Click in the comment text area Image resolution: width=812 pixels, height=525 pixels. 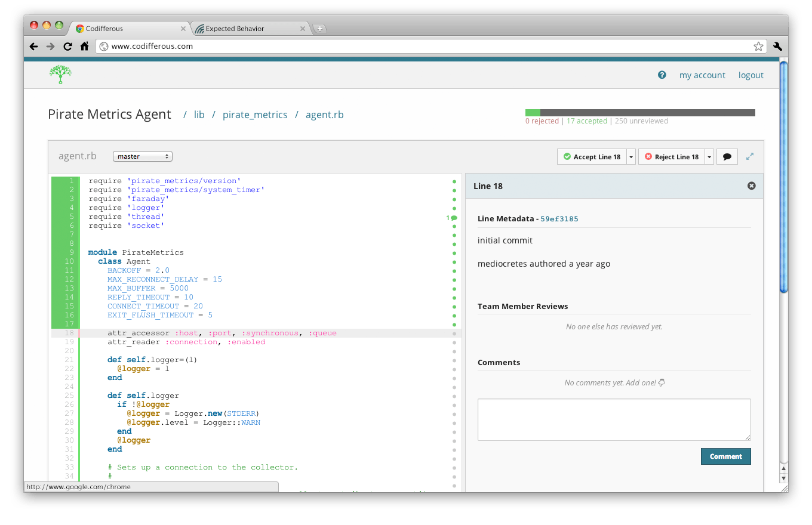[x=614, y=420]
